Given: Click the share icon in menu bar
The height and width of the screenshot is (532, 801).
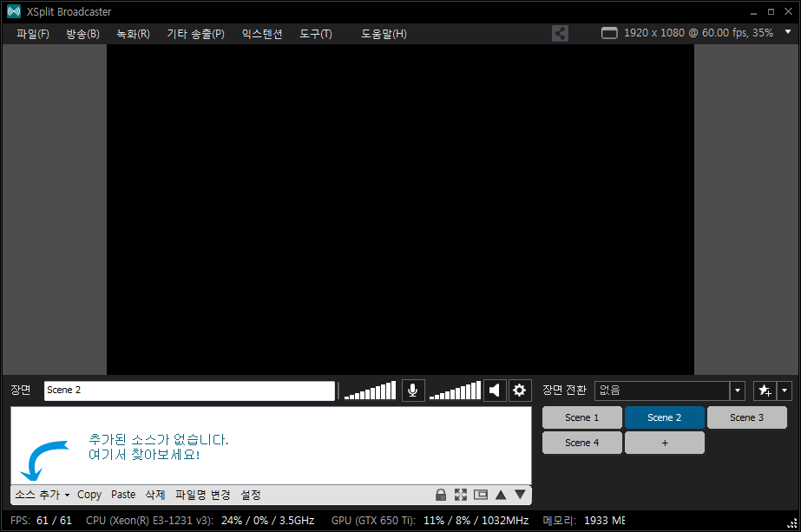Looking at the screenshot, I should coord(560,34).
